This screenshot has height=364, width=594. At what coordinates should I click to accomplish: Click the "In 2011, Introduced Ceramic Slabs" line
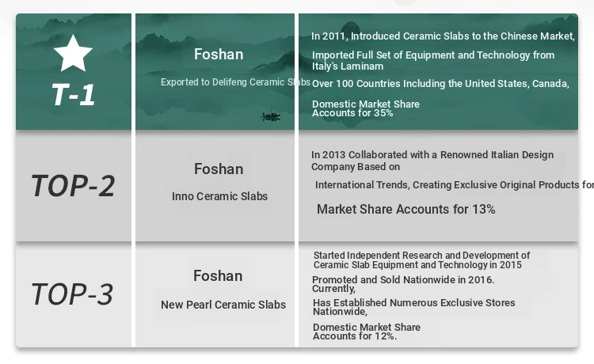point(443,36)
